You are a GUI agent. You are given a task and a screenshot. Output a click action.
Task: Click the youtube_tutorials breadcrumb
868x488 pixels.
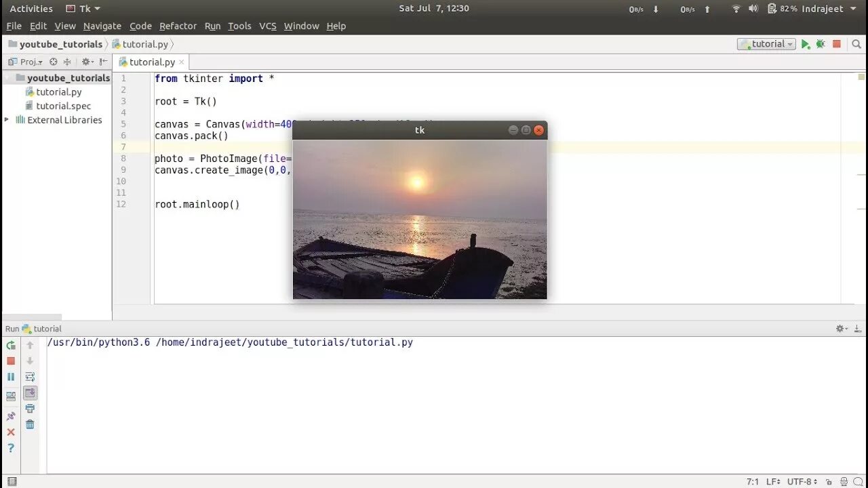60,44
